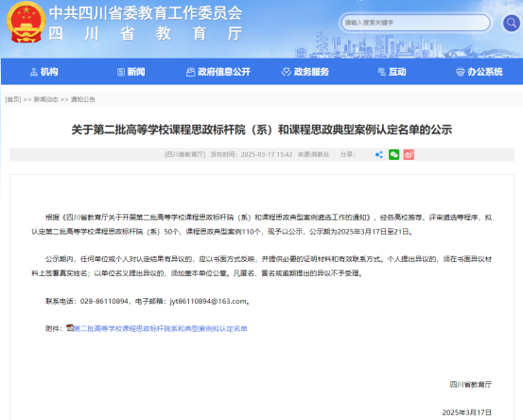
Task: Open 通知公告 breadcrumb link
Action: click(x=82, y=99)
